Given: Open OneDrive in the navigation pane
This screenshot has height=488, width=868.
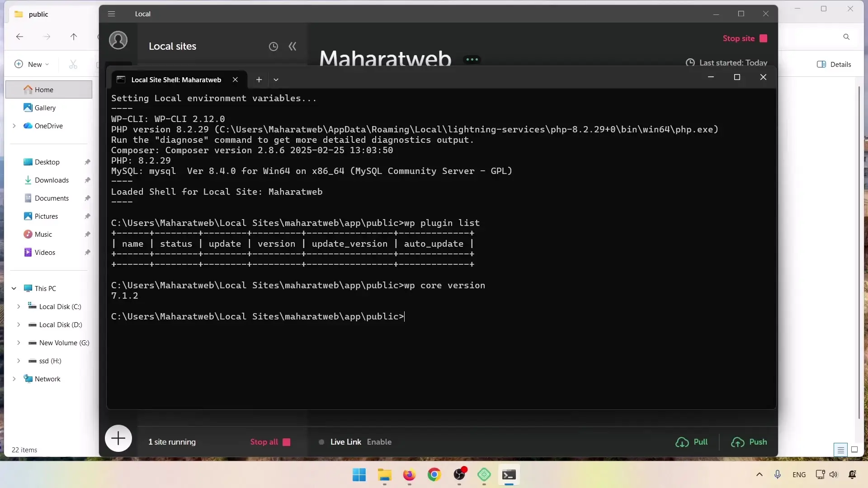Looking at the screenshot, I should [48, 126].
